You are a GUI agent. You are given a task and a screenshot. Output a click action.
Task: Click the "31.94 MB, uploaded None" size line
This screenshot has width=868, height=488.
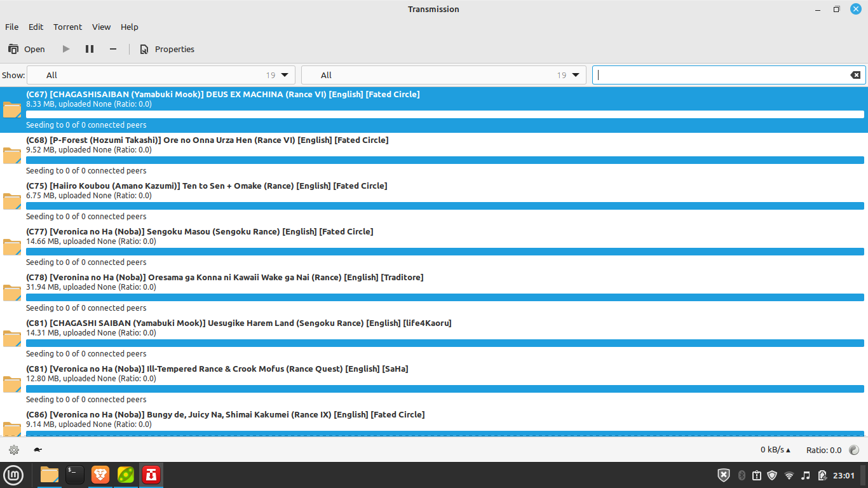point(91,287)
